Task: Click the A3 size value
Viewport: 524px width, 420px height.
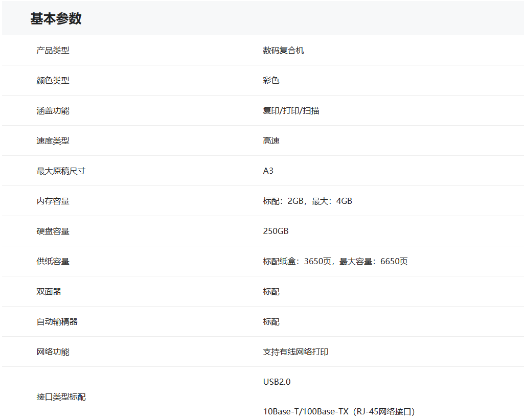Action: pyautogui.click(x=268, y=171)
